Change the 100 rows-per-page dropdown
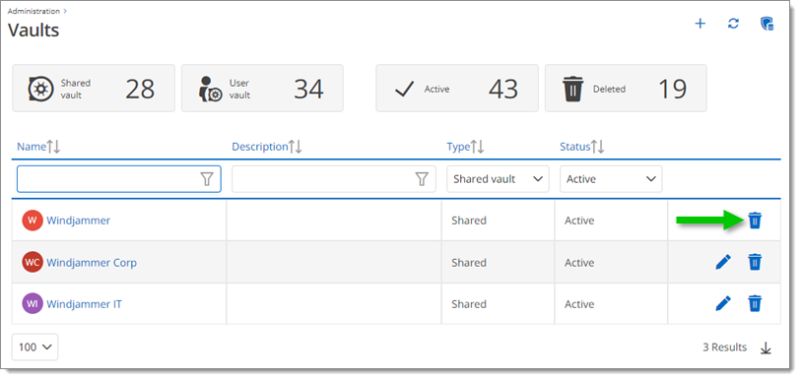Image resolution: width=800 pixels, height=379 pixels. click(35, 347)
